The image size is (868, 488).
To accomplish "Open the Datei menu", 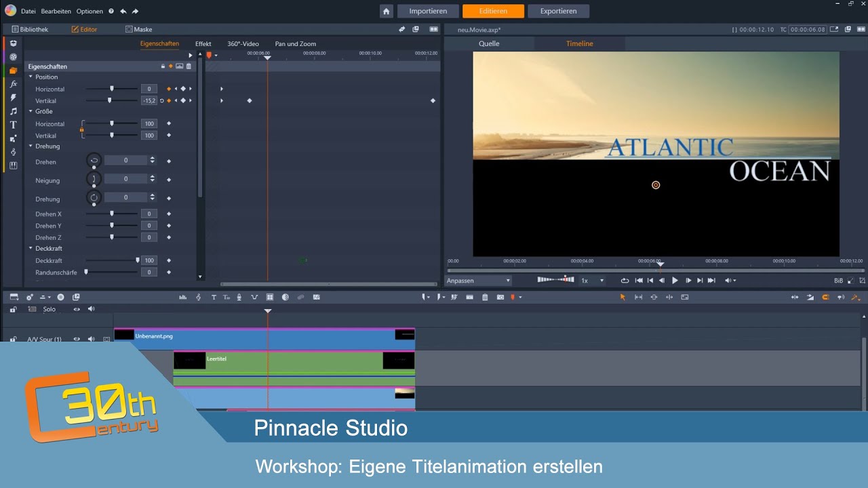I will pyautogui.click(x=28, y=12).
